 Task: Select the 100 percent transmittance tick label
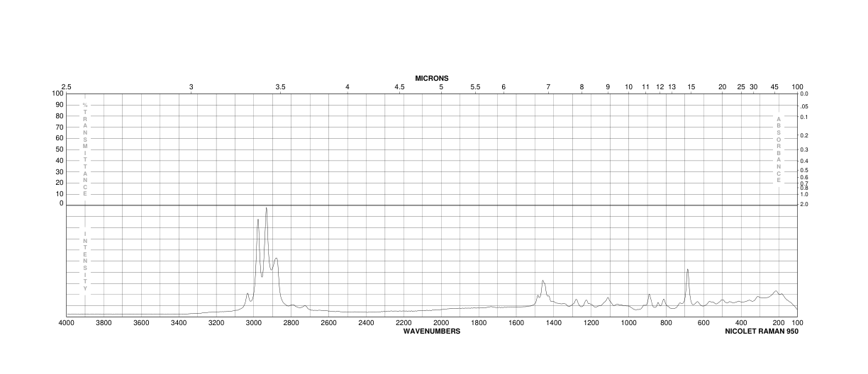(58, 93)
